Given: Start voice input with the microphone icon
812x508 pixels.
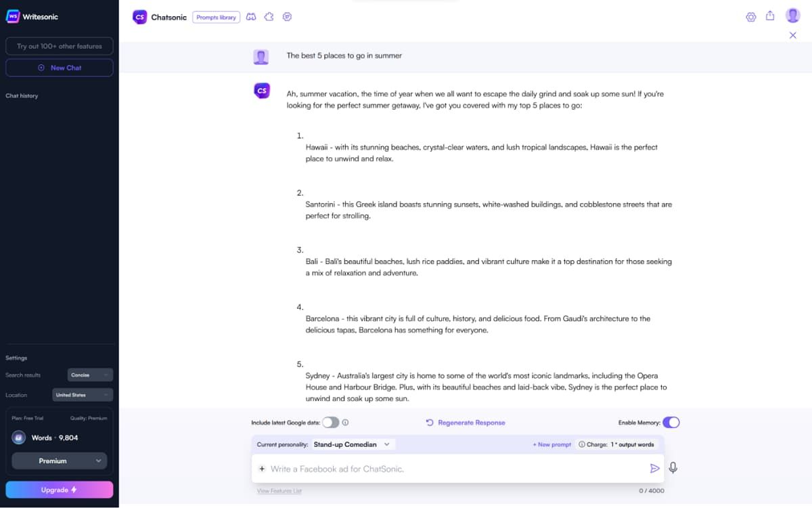Looking at the screenshot, I should [x=673, y=467].
